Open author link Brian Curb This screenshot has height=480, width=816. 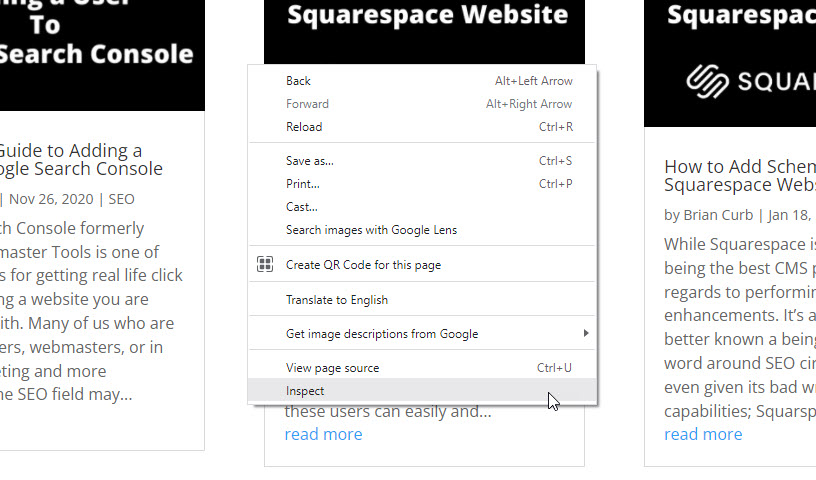pyautogui.click(x=718, y=215)
